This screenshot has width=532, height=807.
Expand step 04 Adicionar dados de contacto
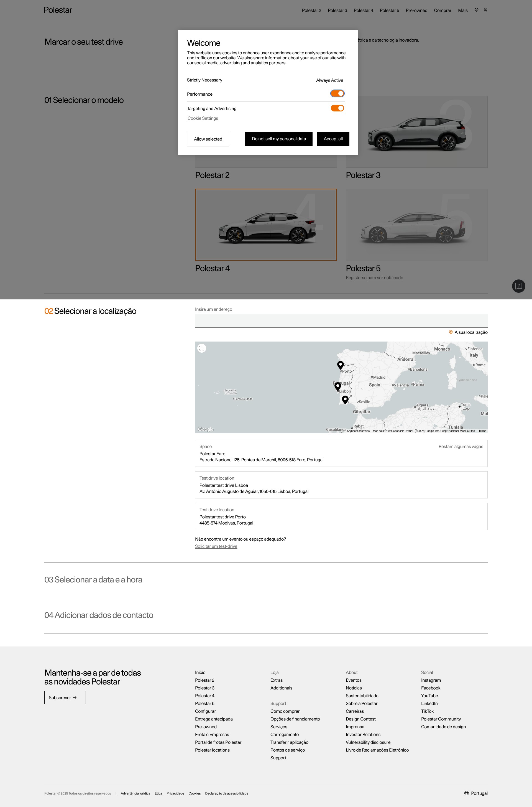(x=99, y=615)
